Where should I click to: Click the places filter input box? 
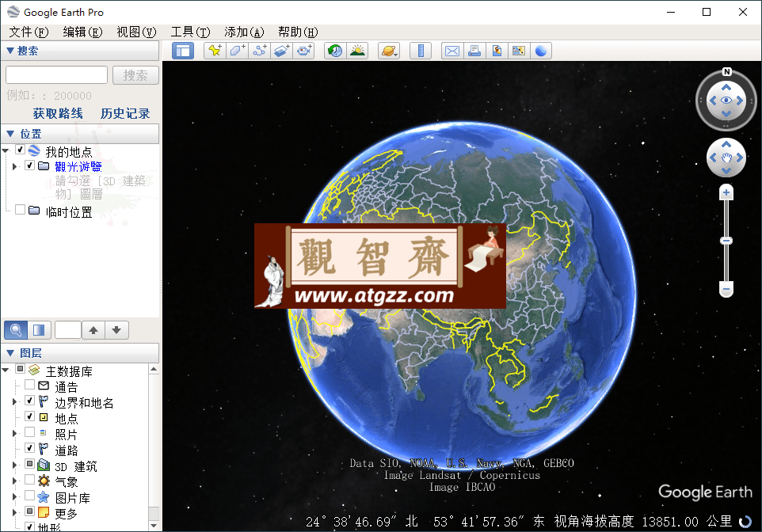click(x=68, y=330)
